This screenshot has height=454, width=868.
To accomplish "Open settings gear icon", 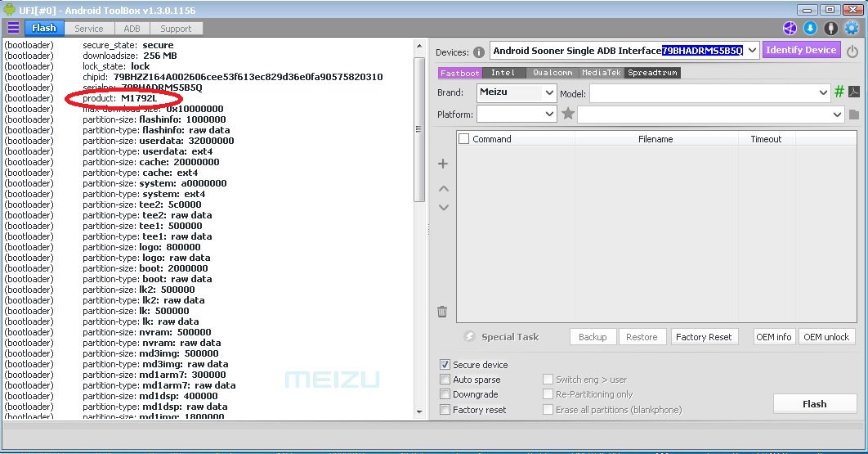I will pos(852,29).
